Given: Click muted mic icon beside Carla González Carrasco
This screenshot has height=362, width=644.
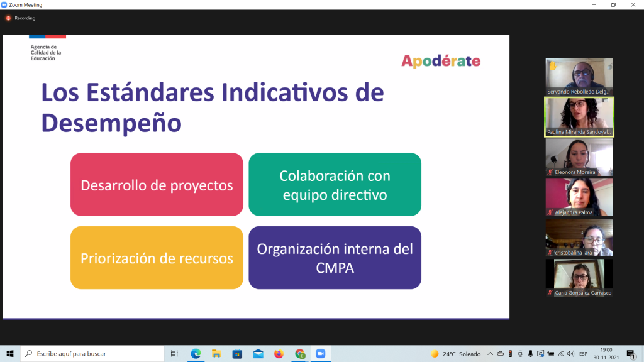Looking at the screenshot, I should (x=550, y=293).
